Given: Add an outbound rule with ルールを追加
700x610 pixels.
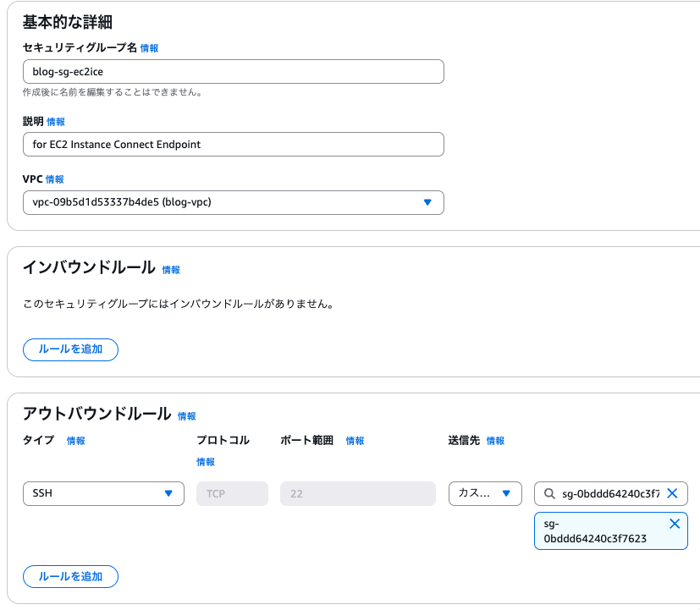Looking at the screenshot, I should point(70,576).
